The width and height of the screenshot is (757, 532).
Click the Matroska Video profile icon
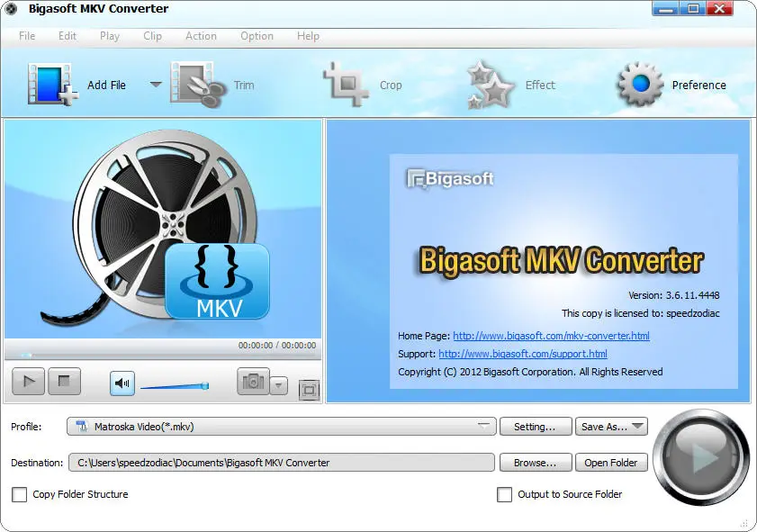click(82, 427)
